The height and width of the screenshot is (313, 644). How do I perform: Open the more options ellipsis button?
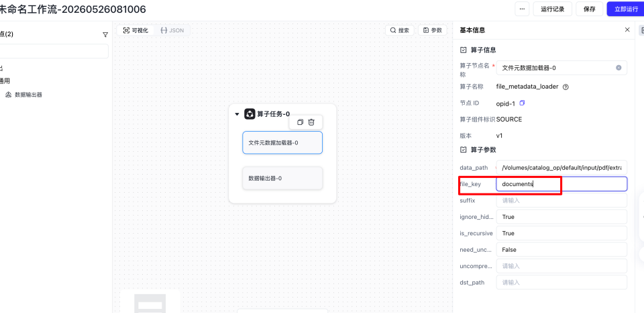[x=522, y=9]
